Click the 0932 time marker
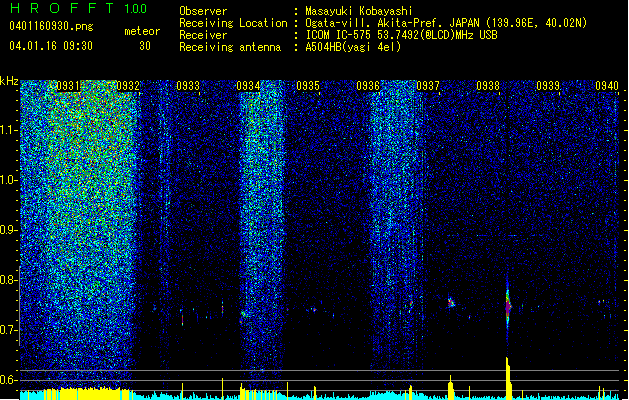Viewport: 629px width, 400px height. tap(128, 86)
